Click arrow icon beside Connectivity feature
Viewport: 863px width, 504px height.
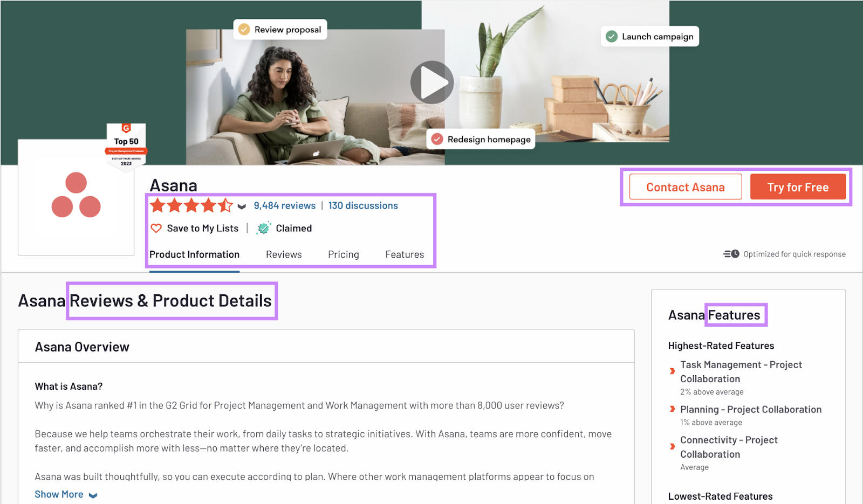click(672, 446)
